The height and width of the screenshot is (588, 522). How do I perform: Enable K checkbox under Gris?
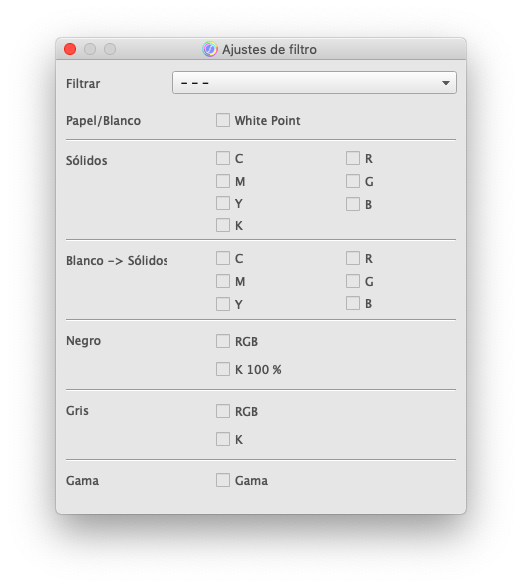coord(223,439)
